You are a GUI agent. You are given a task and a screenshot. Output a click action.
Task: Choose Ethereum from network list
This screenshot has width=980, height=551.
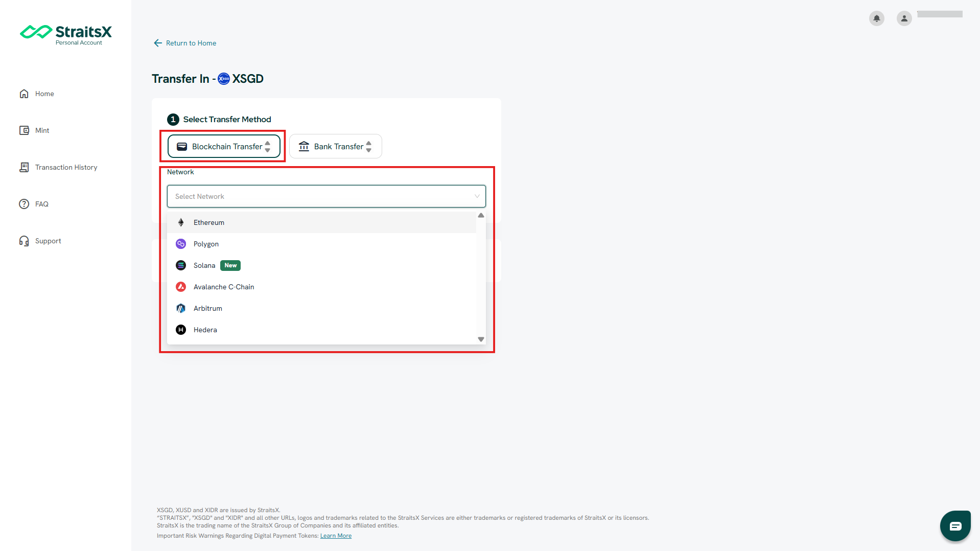coord(322,222)
